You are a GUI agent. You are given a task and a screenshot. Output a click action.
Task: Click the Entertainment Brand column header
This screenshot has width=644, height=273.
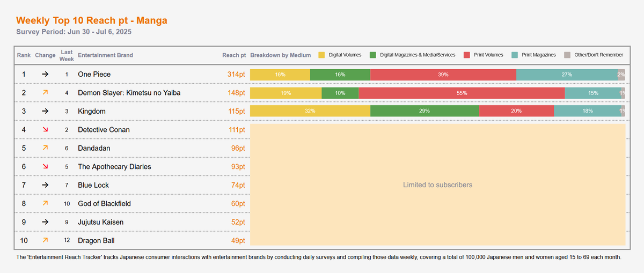click(105, 55)
